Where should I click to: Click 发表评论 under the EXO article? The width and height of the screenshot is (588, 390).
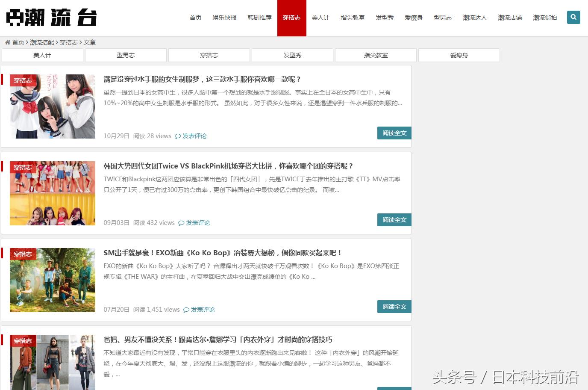pyautogui.click(x=203, y=309)
